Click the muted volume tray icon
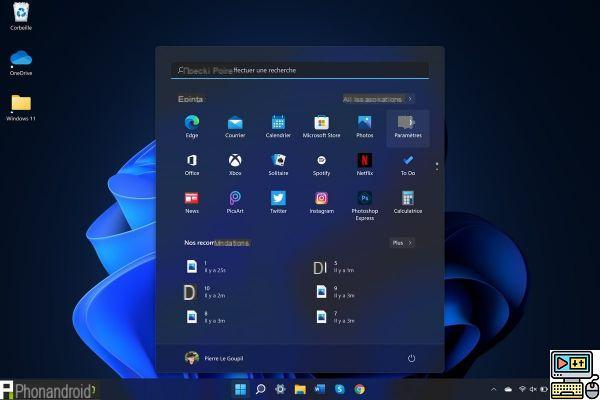This screenshot has width=600, height=400. 533,389
